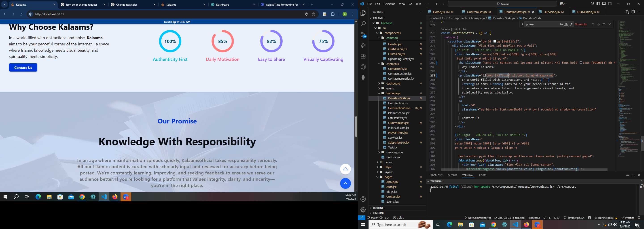This screenshot has height=229, width=644.
Task: Open the File menu in VS Code
Action: coord(369,4)
